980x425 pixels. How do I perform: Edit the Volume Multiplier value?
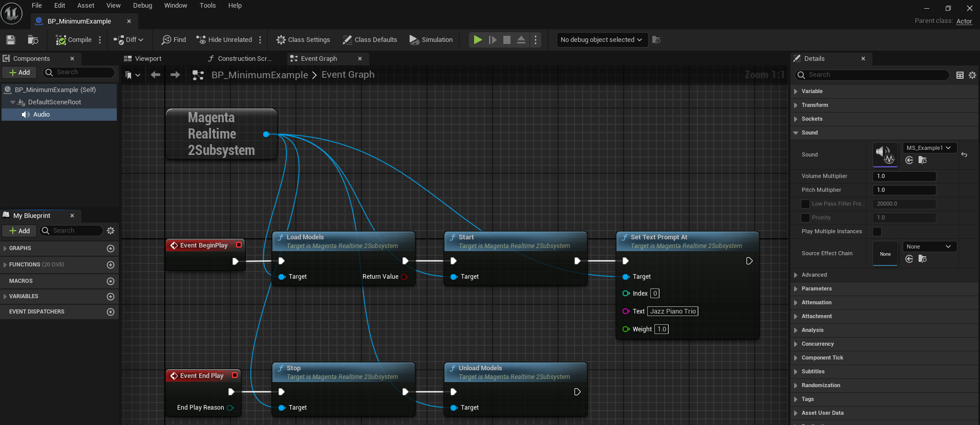pyautogui.click(x=904, y=176)
